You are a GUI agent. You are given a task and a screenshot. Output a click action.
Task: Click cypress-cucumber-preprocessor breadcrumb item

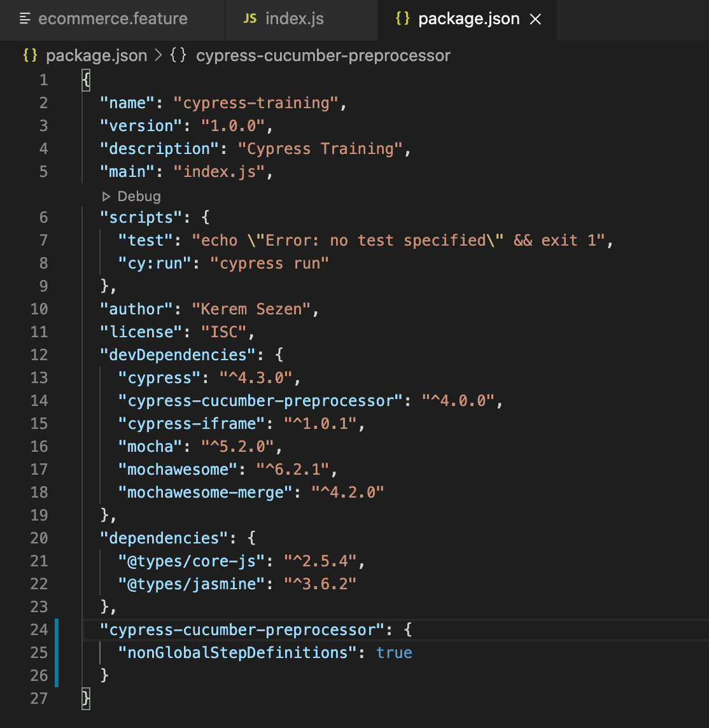click(x=323, y=56)
